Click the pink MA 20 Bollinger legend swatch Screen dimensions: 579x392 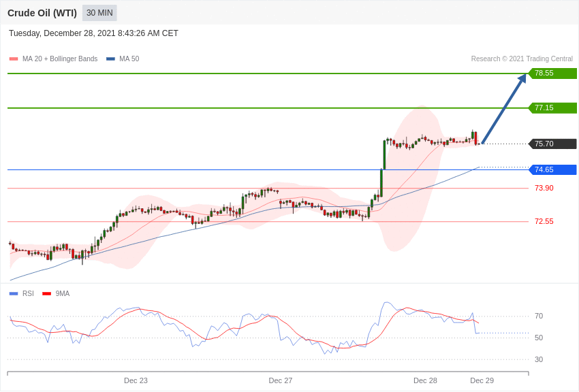[14, 59]
